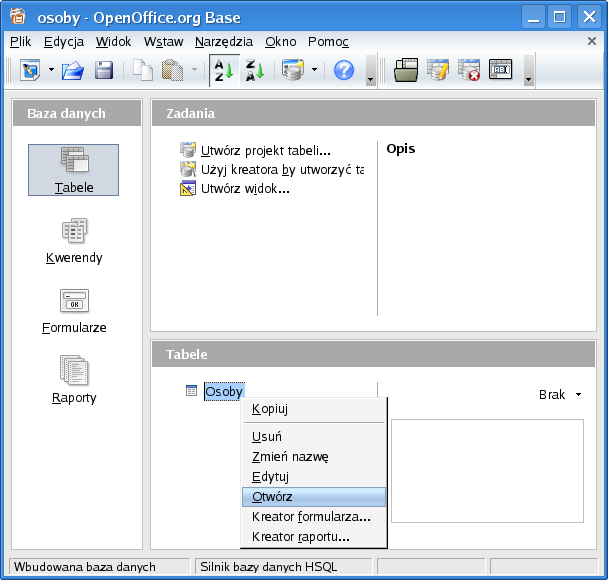
Task: Minimize the OpenOffice Base window
Action: click(x=533, y=17)
